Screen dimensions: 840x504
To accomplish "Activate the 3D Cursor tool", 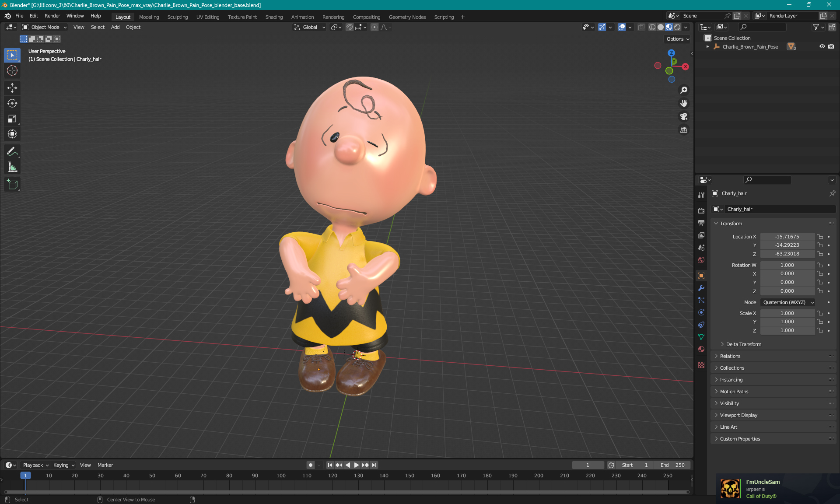I will (x=12, y=70).
